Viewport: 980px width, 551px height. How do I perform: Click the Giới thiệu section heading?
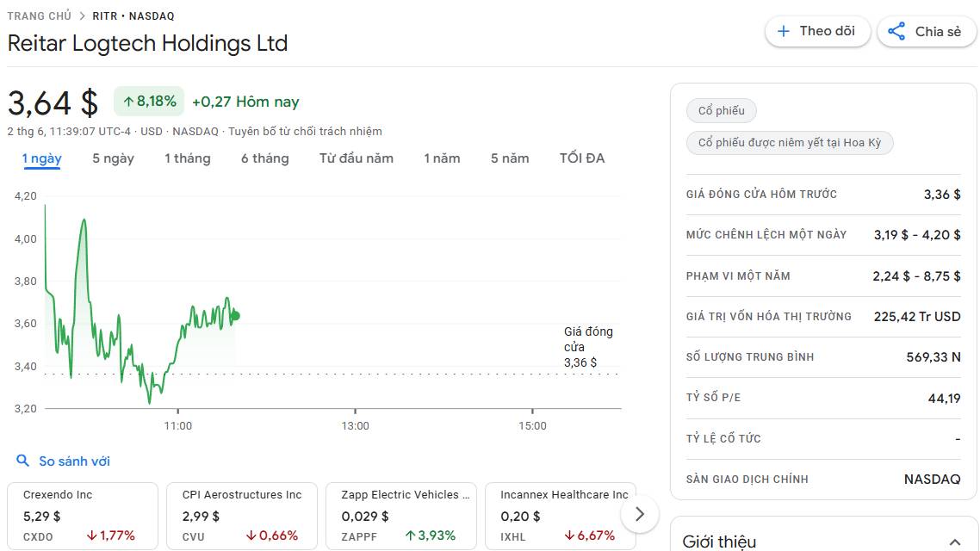coord(719,542)
